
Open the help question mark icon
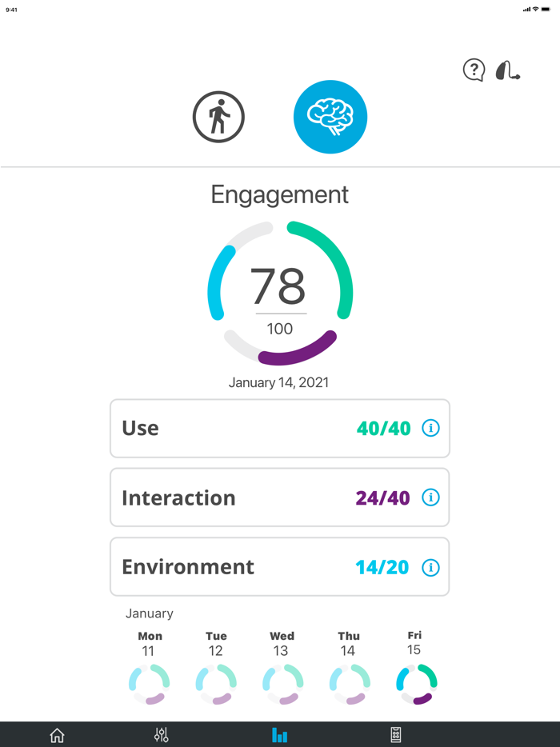pyautogui.click(x=474, y=70)
